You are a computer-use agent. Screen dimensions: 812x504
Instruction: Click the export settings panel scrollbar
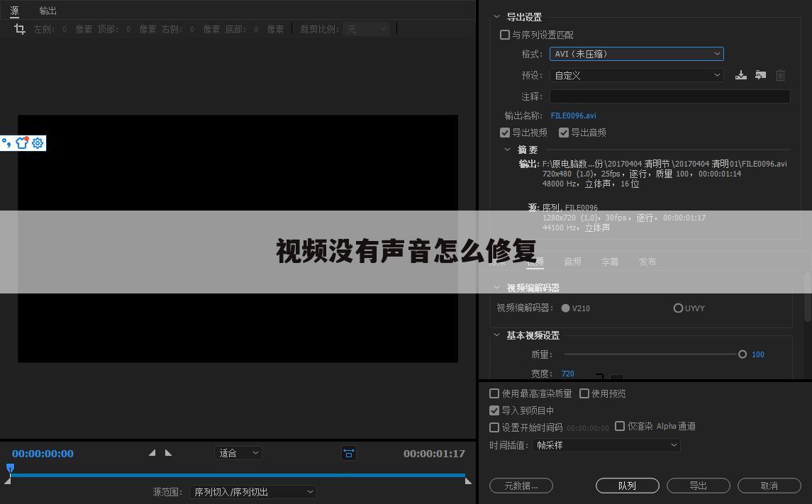point(807,298)
